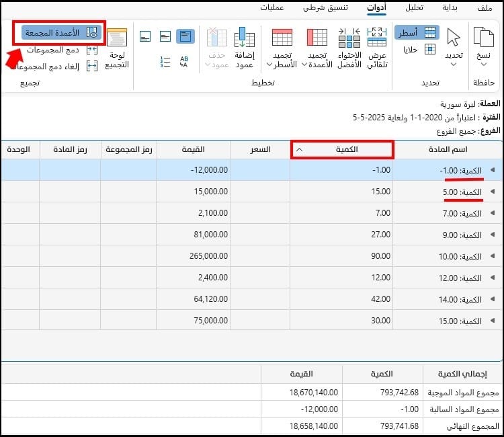Click إضافة عمود add column icon
Viewport: 504px width, 437px height.
245,37
